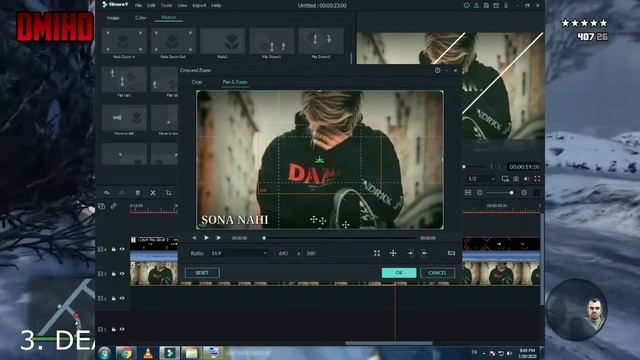Click the main preview seek slider handle
Image resolution: width=640 pixels, height=360 pixels.
pyautogui.click(x=464, y=167)
